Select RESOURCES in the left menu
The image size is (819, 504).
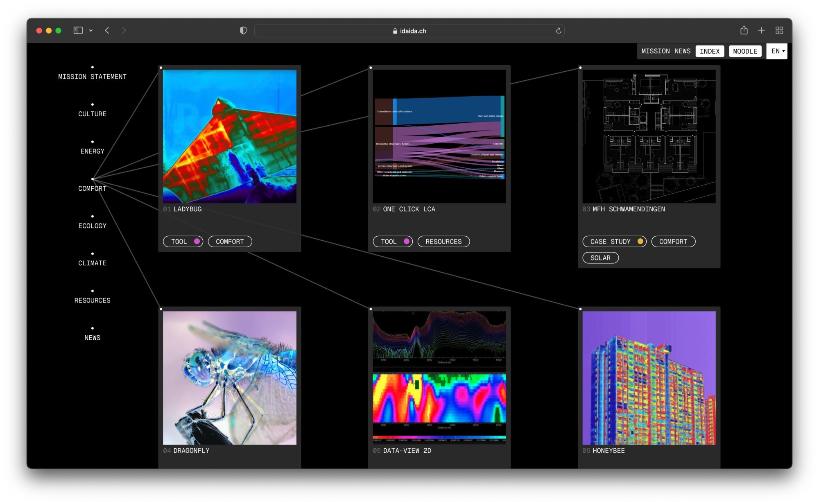92,300
